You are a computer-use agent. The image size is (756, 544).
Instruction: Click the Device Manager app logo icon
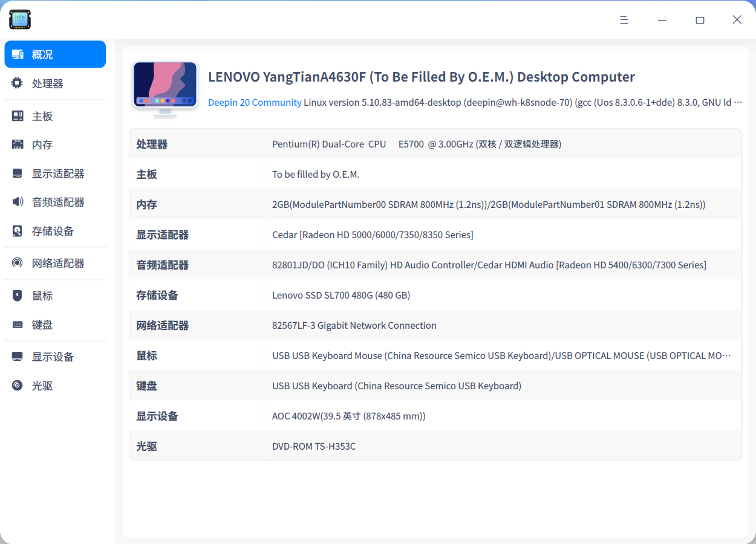[19, 19]
